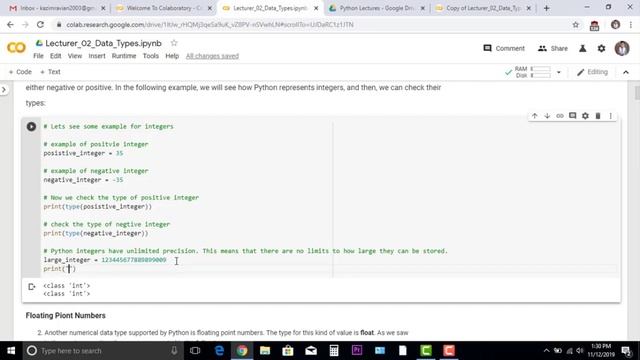The height and width of the screenshot is (360, 640).
Task: Switch to Copy of Lecturer_02 tab
Action: click(x=483, y=8)
